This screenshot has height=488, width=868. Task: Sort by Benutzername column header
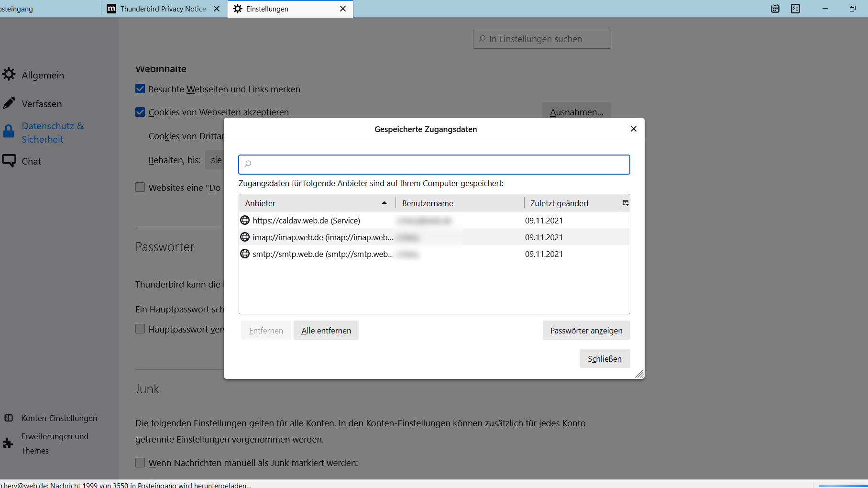pos(459,203)
